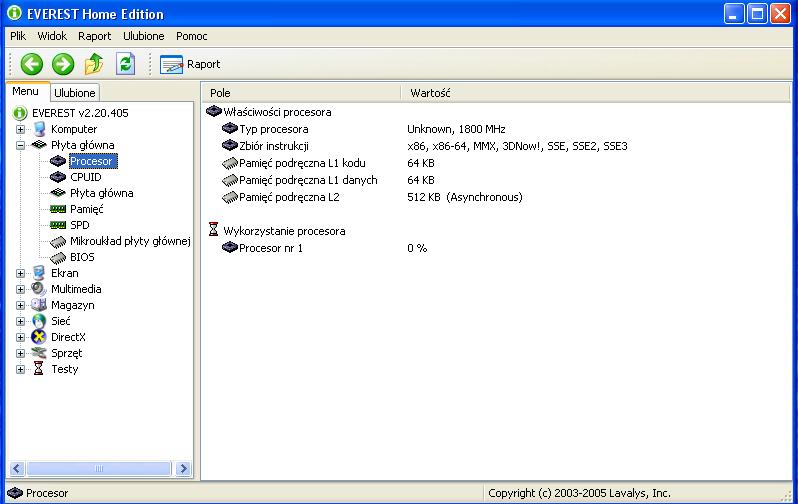798x504 pixels.
Task: Select the Pamięć podręczna L2 row
Action: tap(496, 197)
